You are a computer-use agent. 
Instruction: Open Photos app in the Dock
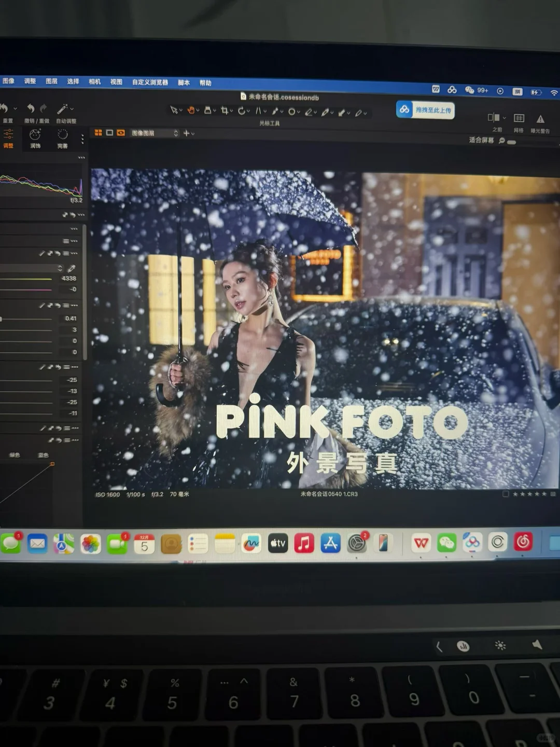coord(90,544)
